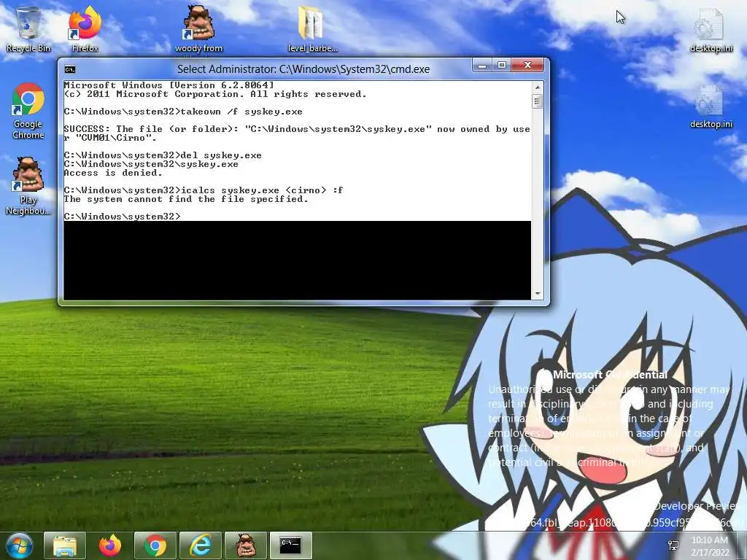747x560 pixels.
Task: Maximize the cmd.exe window
Action: pyautogui.click(x=502, y=65)
